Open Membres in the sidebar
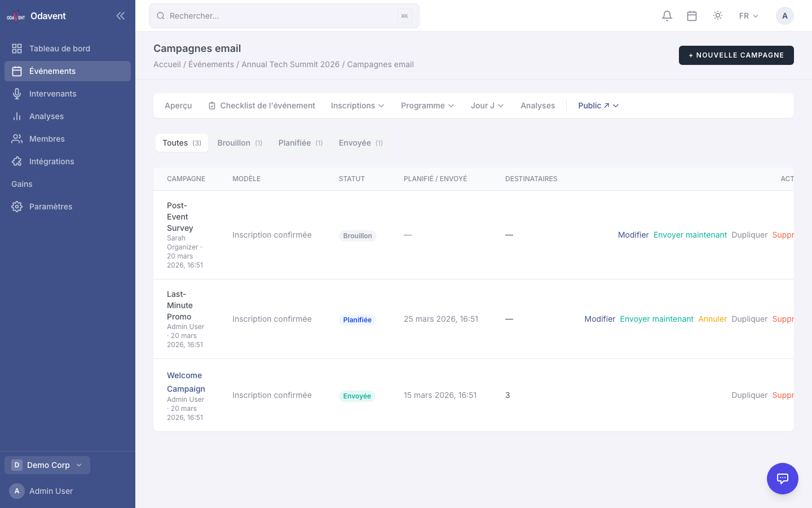The width and height of the screenshot is (812, 508). coord(68,139)
